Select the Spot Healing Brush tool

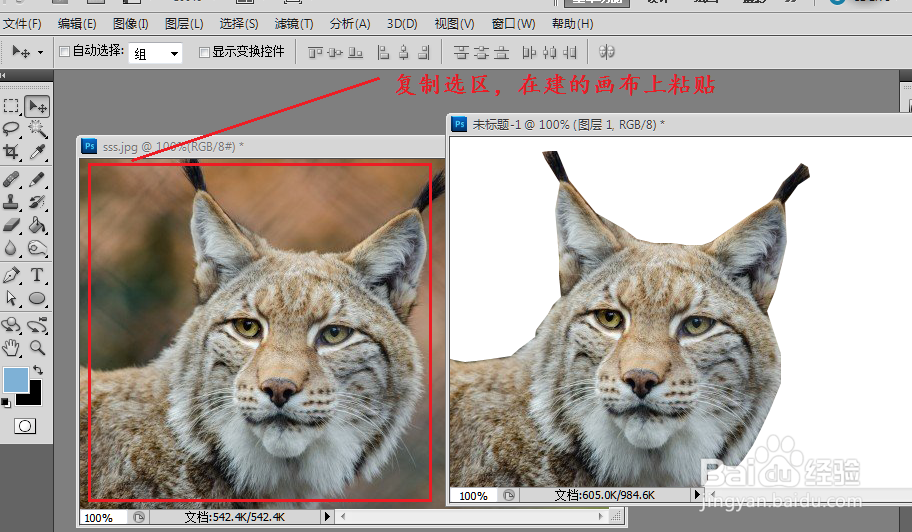[x=11, y=180]
